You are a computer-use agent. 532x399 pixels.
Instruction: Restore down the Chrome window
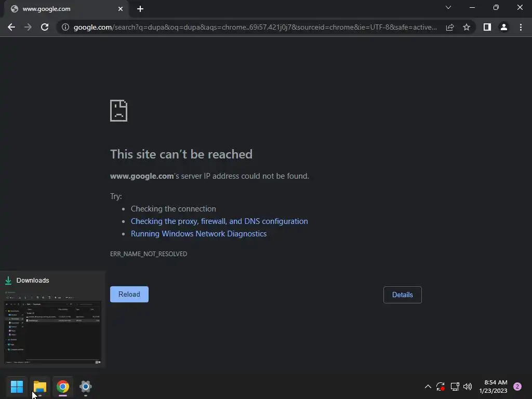pos(496,7)
